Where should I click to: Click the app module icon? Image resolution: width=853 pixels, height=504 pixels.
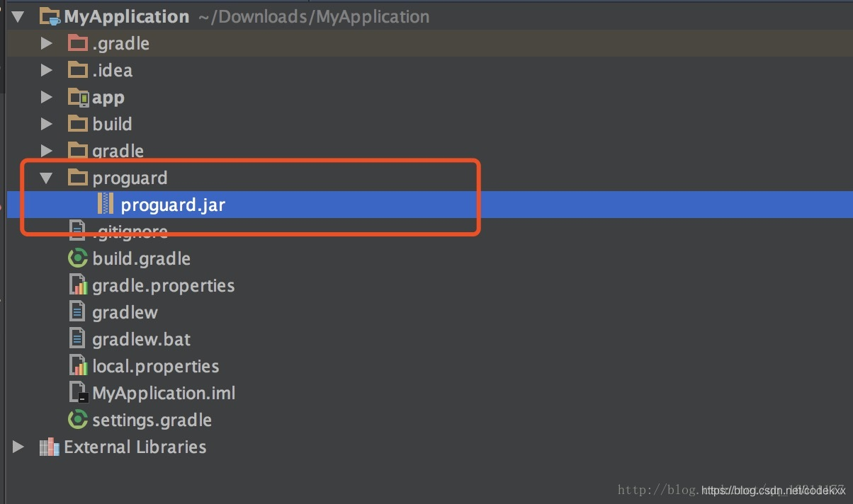[78, 97]
